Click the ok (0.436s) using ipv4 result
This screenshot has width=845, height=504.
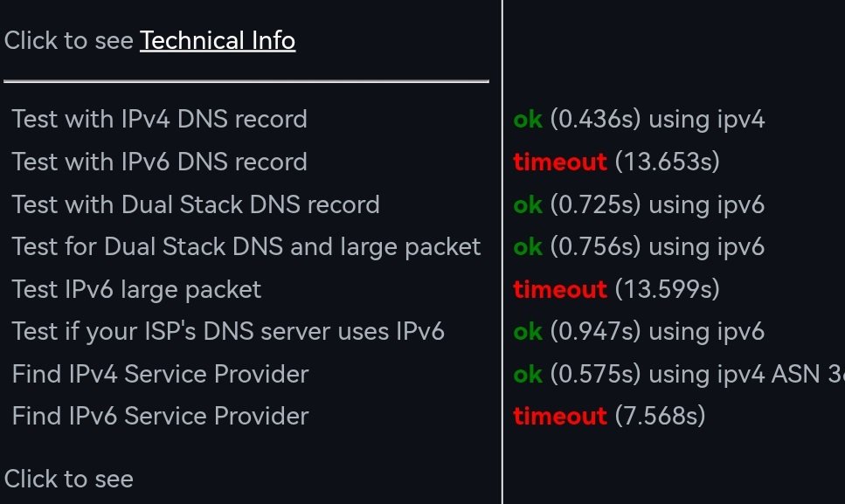639,120
